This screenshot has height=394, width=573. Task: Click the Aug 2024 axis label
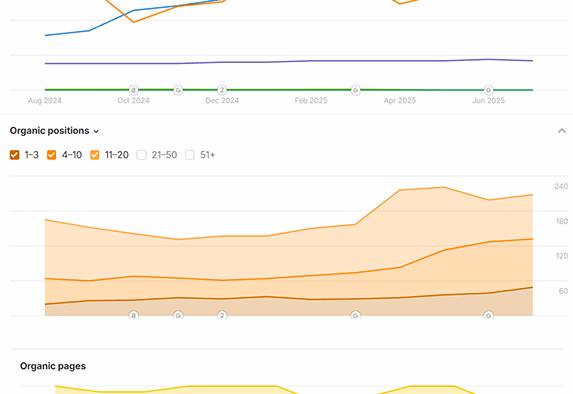[45, 101]
